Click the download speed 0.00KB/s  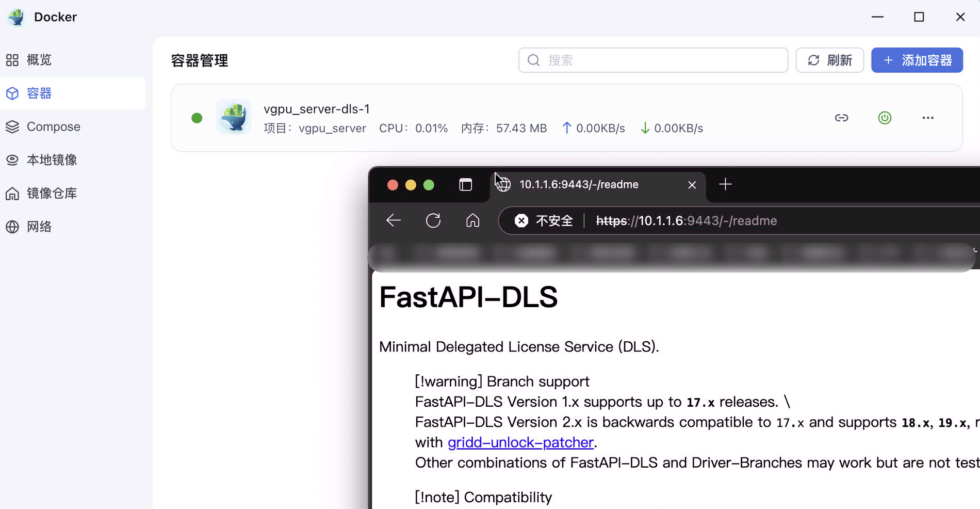(672, 128)
